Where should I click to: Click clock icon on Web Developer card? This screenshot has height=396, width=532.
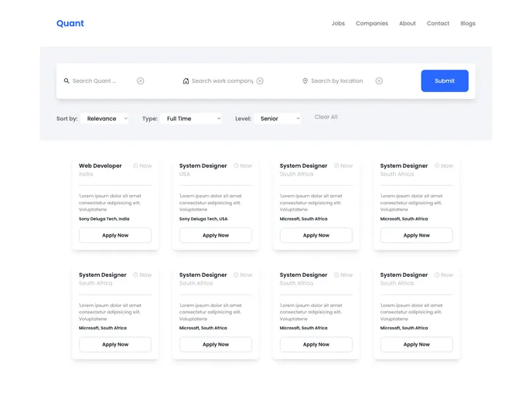[x=135, y=166]
